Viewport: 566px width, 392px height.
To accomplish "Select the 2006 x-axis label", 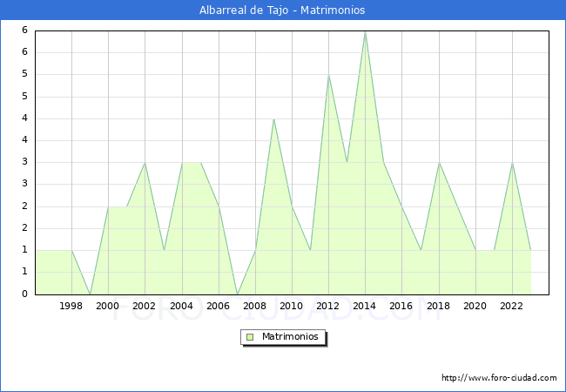I will pyautogui.click(x=218, y=306).
